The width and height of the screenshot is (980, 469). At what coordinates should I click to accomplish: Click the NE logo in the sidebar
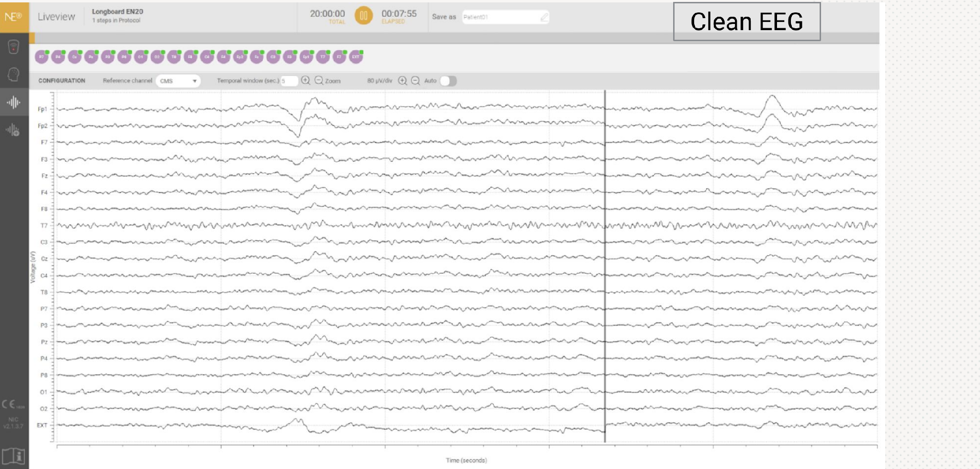14,17
